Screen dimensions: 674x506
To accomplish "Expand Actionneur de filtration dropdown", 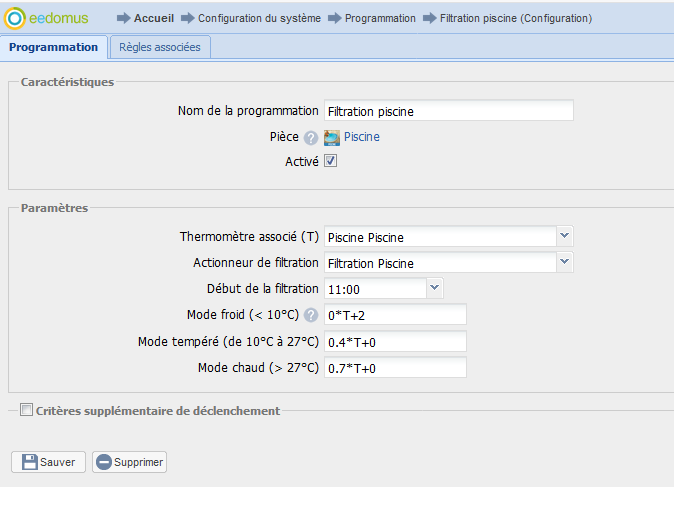I will tap(565, 262).
